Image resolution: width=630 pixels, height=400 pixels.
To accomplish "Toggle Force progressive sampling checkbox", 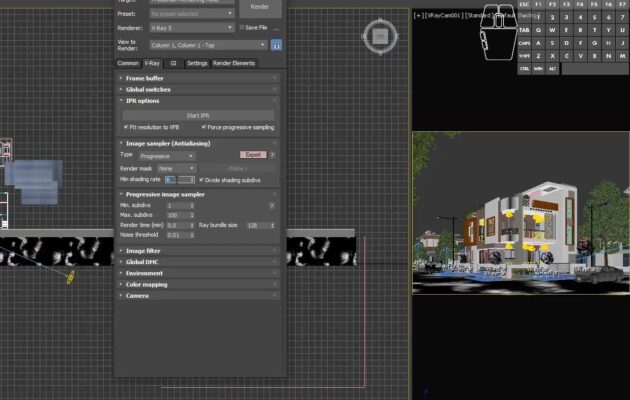I will click(x=203, y=127).
